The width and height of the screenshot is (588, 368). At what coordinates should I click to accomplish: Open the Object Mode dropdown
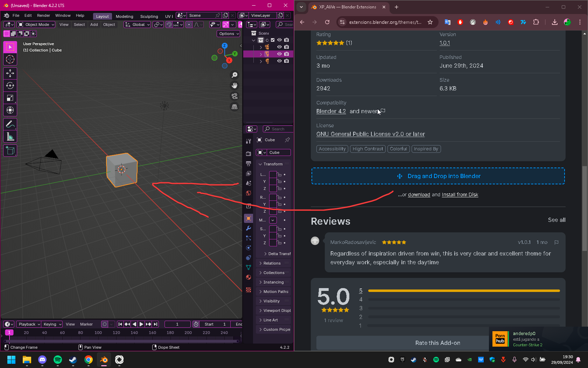(x=36, y=25)
